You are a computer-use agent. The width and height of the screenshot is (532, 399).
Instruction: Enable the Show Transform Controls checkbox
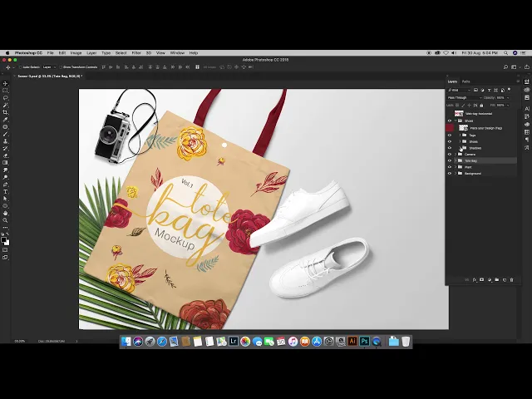click(x=61, y=66)
